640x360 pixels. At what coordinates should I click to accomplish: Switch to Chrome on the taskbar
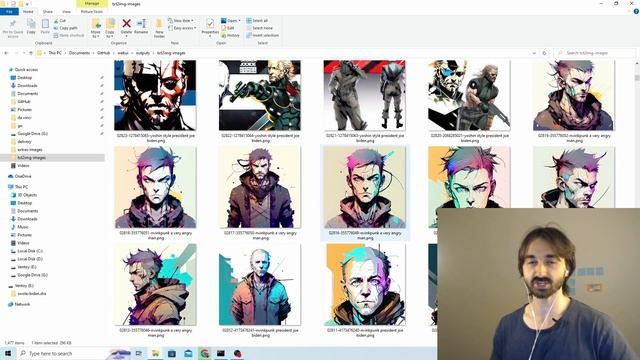pyautogui.click(x=204, y=353)
